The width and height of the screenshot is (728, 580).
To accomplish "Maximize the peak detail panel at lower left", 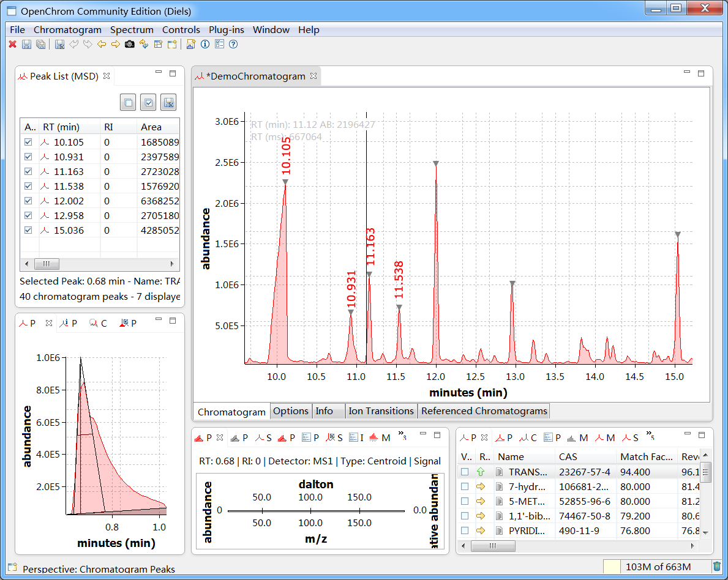I will pyautogui.click(x=173, y=320).
